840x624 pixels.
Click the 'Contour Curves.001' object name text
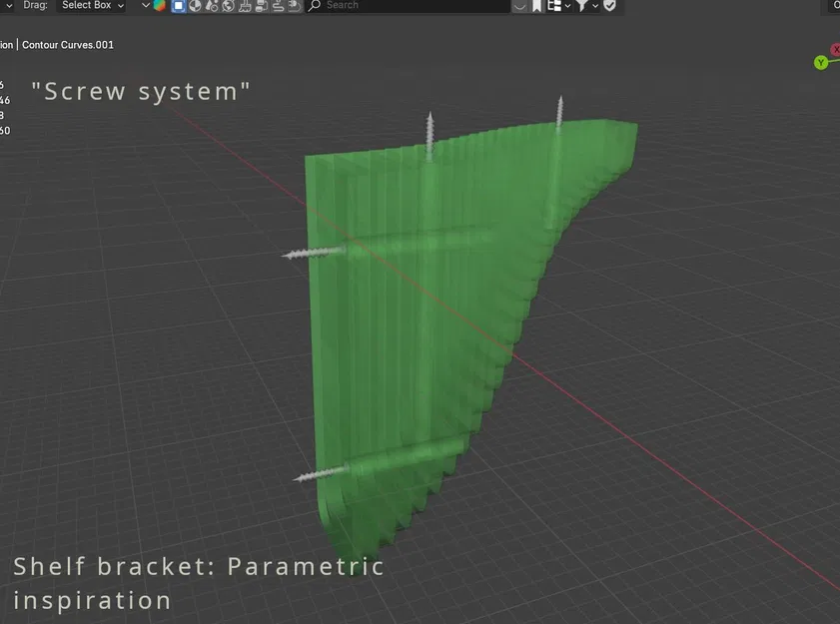coord(68,45)
